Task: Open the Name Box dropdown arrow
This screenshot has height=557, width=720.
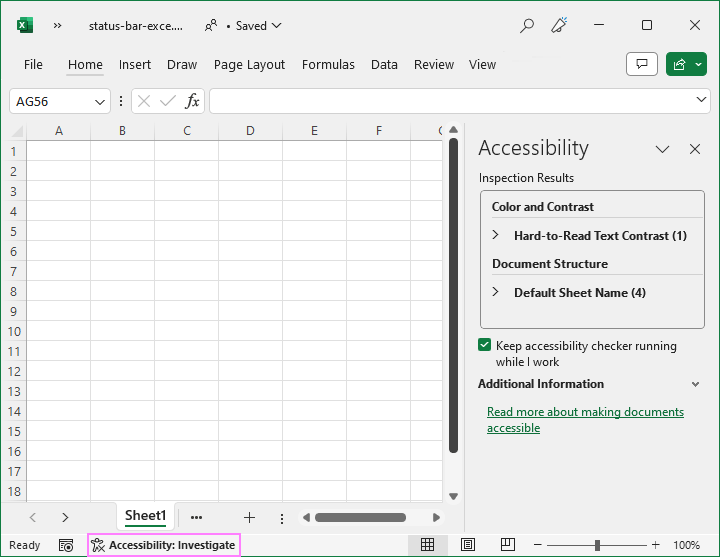Action: (x=100, y=101)
